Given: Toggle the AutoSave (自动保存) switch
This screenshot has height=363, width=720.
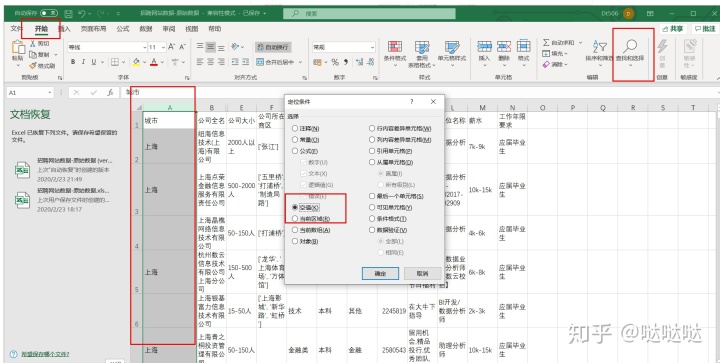Looking at the screenshot, I should click(49, 14).
